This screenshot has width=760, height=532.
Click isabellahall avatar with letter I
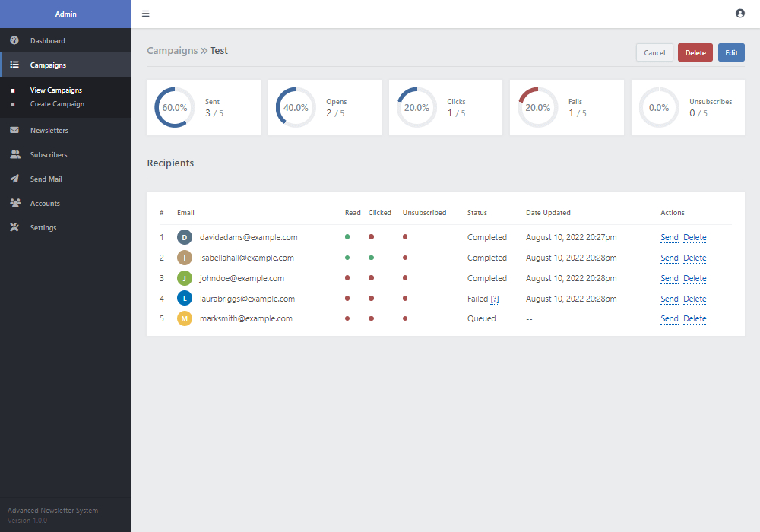tap(185, 258)
